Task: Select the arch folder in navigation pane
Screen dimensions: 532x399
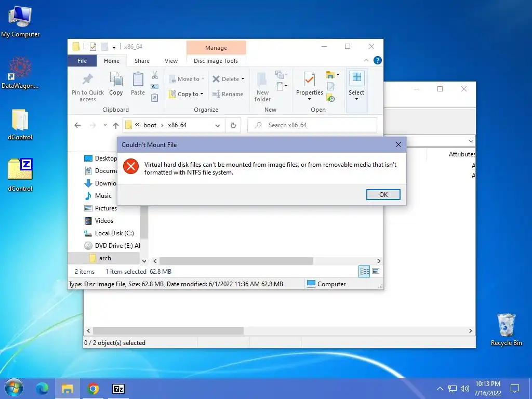Action: (104, 258)
